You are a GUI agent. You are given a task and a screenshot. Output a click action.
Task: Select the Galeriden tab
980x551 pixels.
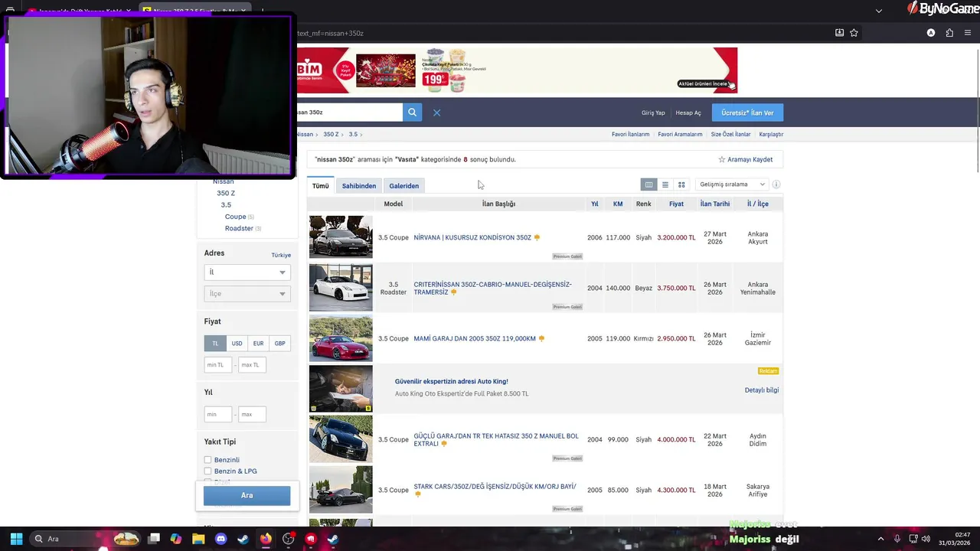(x=404, y=186)
